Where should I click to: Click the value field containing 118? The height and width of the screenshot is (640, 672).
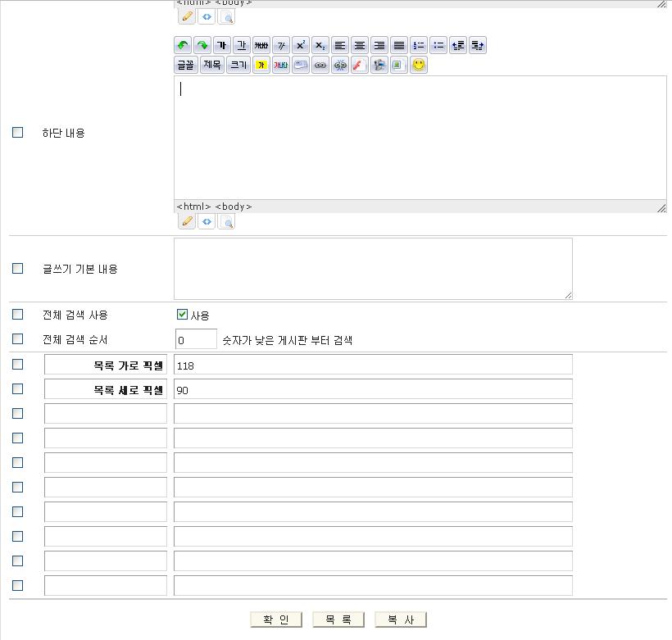[373, 365]
